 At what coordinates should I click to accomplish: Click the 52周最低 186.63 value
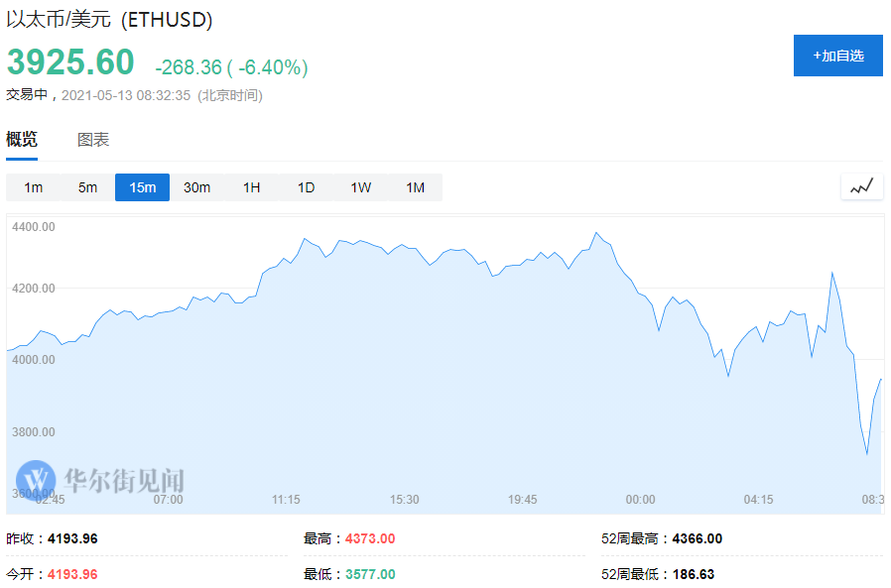pos(694,573)
